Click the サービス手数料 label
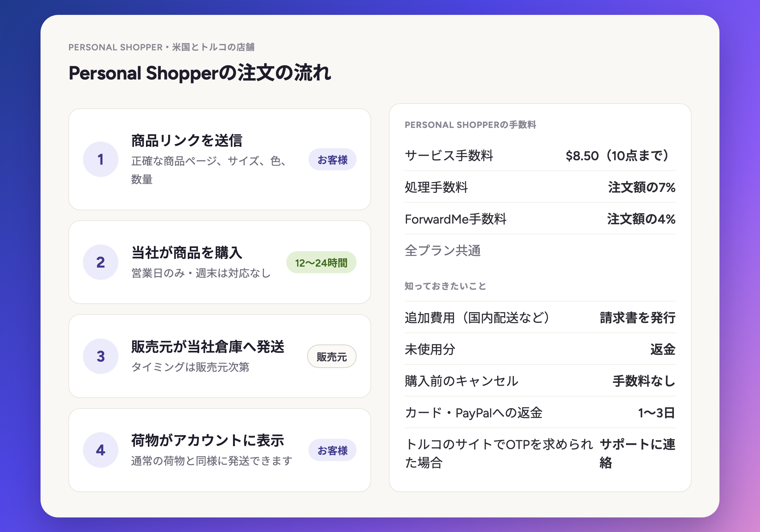 pos(449,155)
